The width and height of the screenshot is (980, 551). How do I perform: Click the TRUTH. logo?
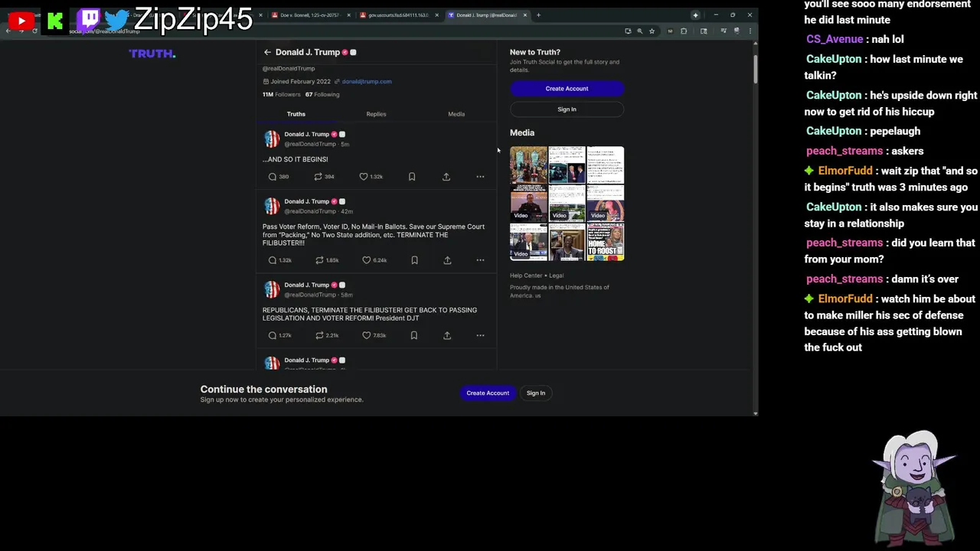pos(152,54)
